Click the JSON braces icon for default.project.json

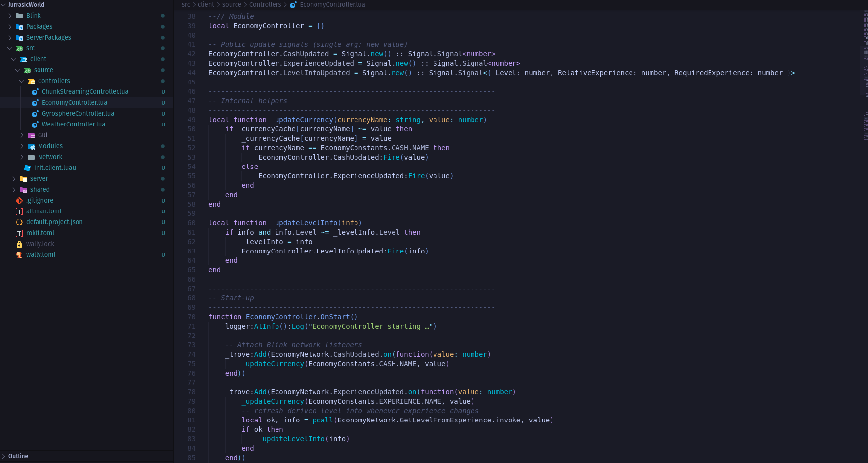pyautogui.click(x=19, y=222)
